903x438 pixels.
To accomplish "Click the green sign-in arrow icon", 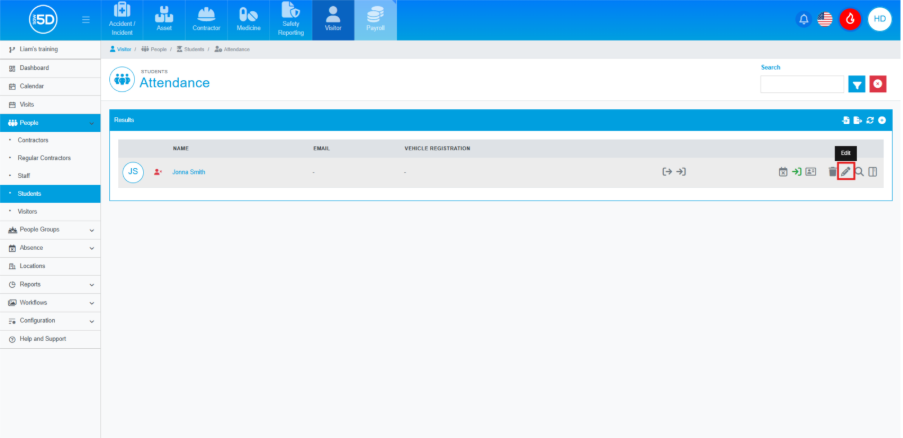I will (x=797, y=172).
